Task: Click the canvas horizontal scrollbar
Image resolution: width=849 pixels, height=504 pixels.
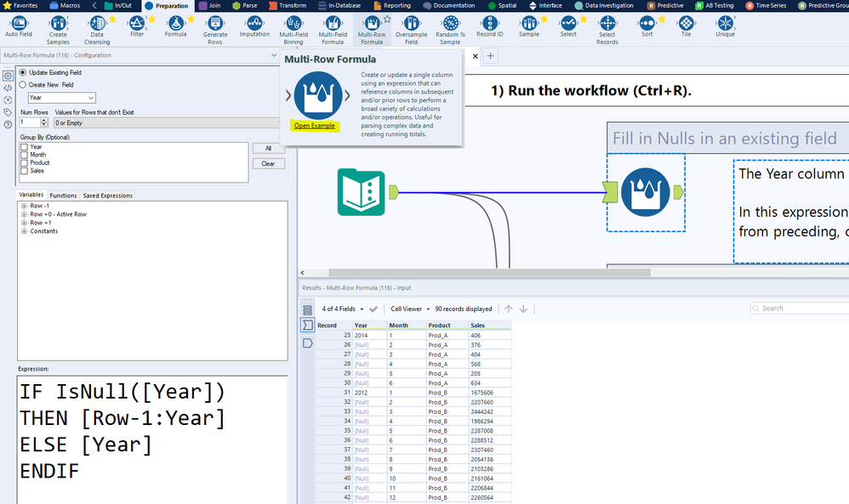Action: pyautogui.click(x=489, y=273)
